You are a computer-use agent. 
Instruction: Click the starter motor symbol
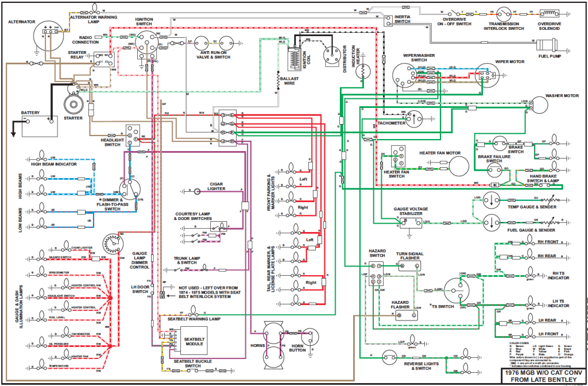73,104
